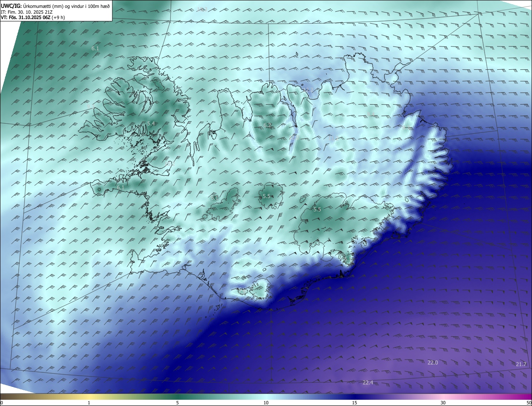Image resolution: width=532 pixels, height=406 pixels.
Task: Click the 22.0 value label over the ocean
Action: [433, 362]
